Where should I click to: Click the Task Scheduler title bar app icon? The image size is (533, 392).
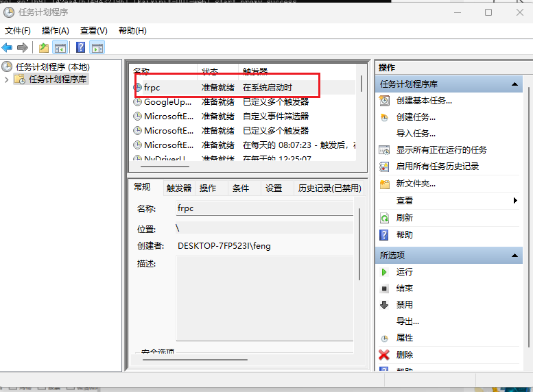[9, 12]
